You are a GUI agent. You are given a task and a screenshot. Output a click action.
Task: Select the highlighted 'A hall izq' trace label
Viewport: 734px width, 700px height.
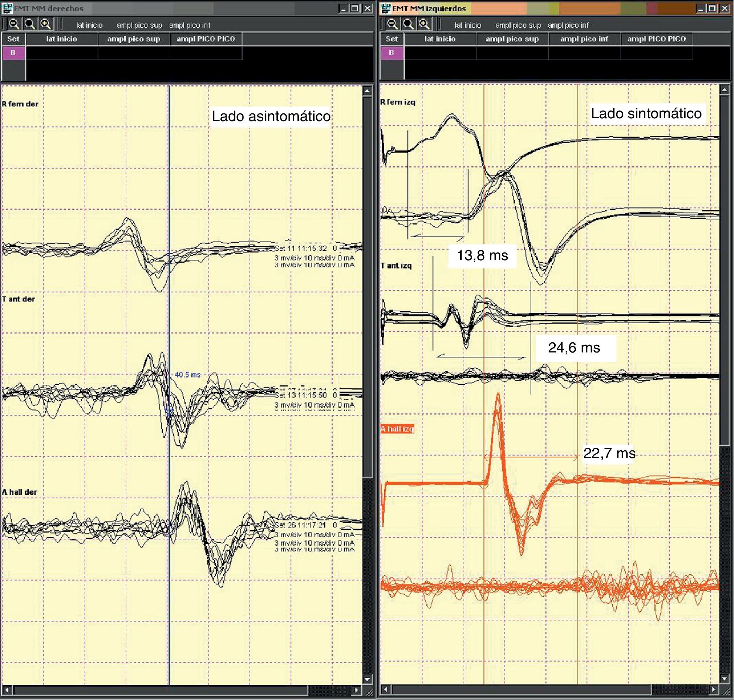click(x=397, y=429)
